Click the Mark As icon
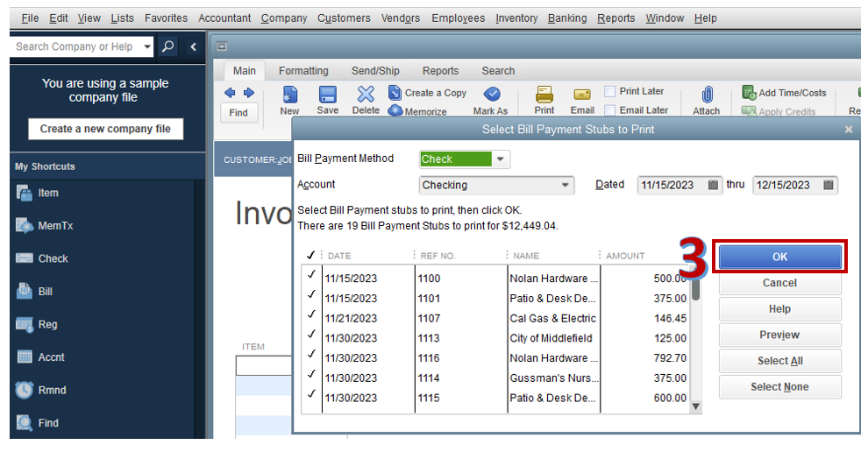 coord(492,94)
